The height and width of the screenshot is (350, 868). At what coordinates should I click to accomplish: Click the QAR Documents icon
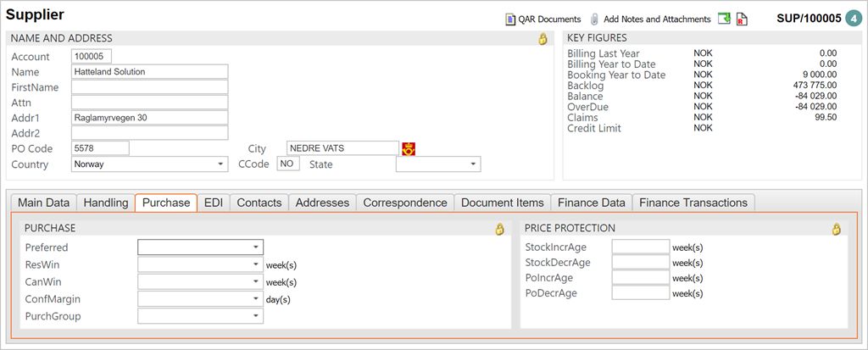pos(510,19)
